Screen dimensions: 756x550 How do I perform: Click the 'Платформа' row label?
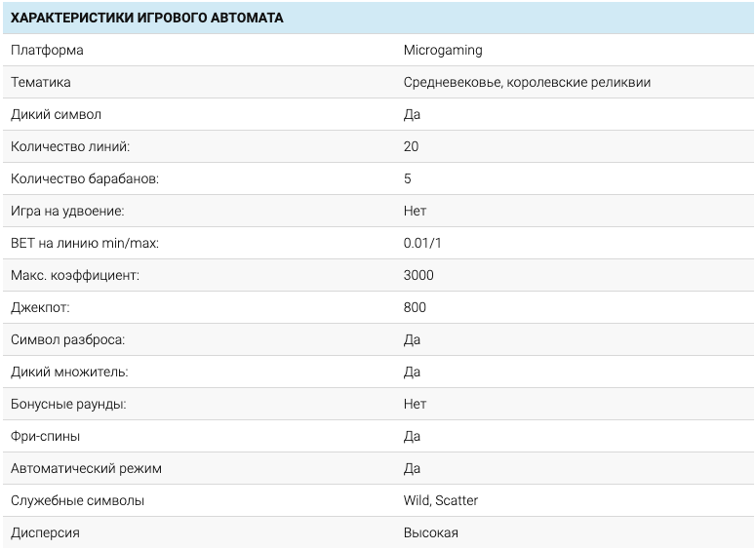coord(47,50)
